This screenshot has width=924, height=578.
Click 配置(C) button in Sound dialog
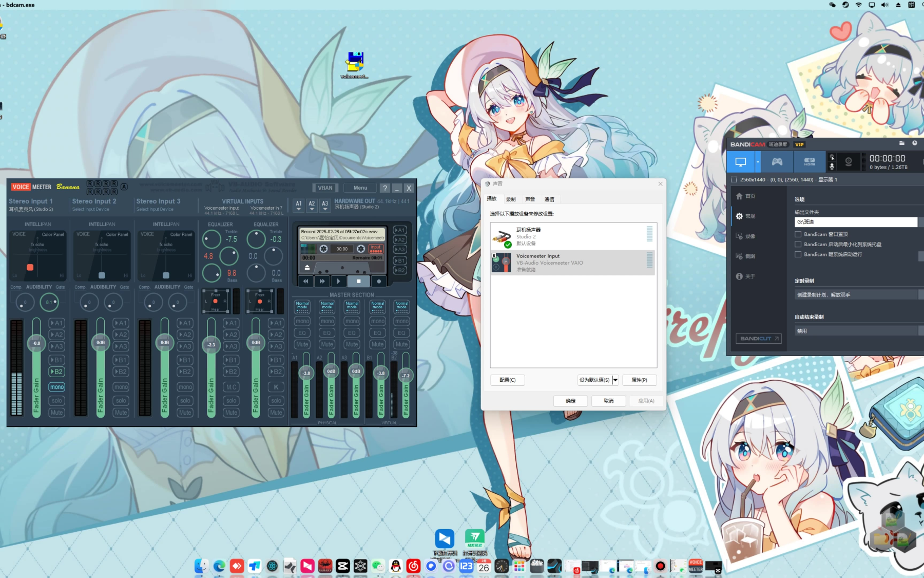click(x=507, y=380)
